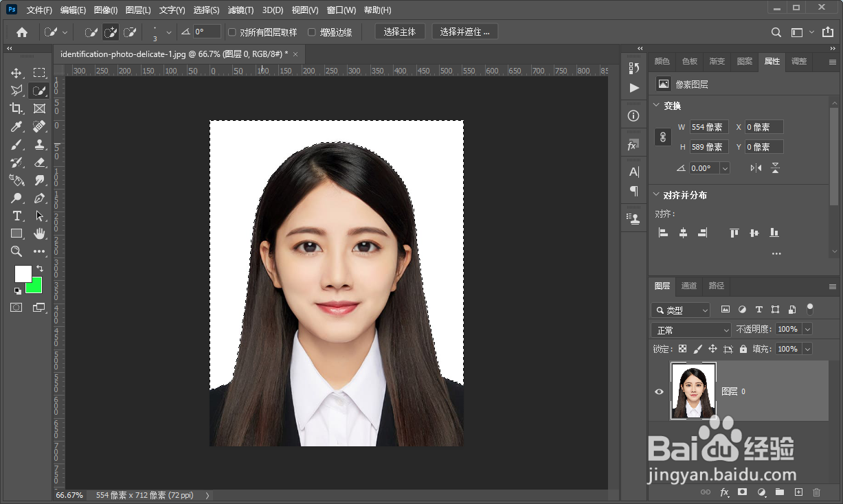Enable 增强边缘 checkbox
Screen dimensions: 843x504
pos(312,32)
